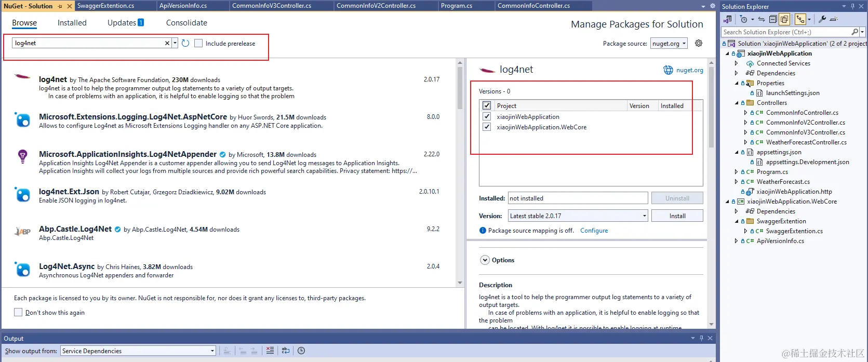Click the package list scroll down arrow
Screen dimensions: 868x362
tap(460, 283)
